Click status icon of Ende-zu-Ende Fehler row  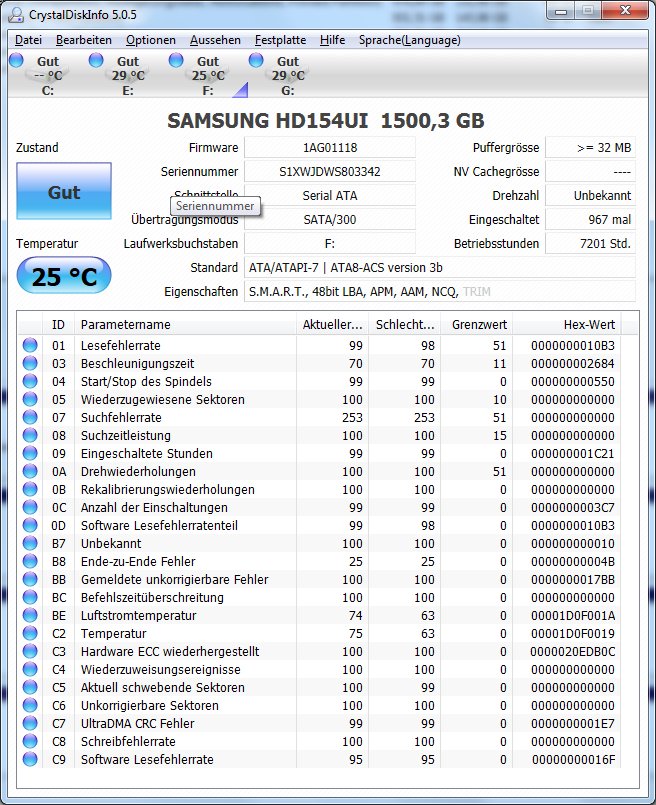point(30,561)
